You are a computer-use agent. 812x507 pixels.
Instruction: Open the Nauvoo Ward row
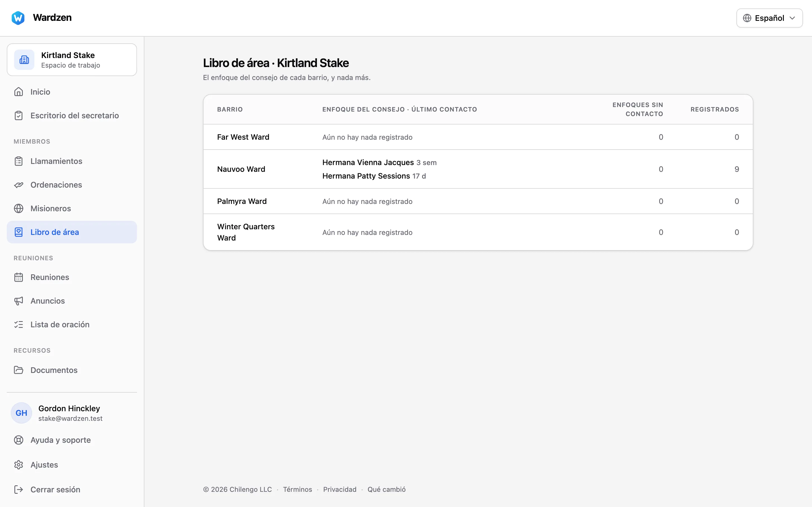pyautogui.click(x=478, y=169)
